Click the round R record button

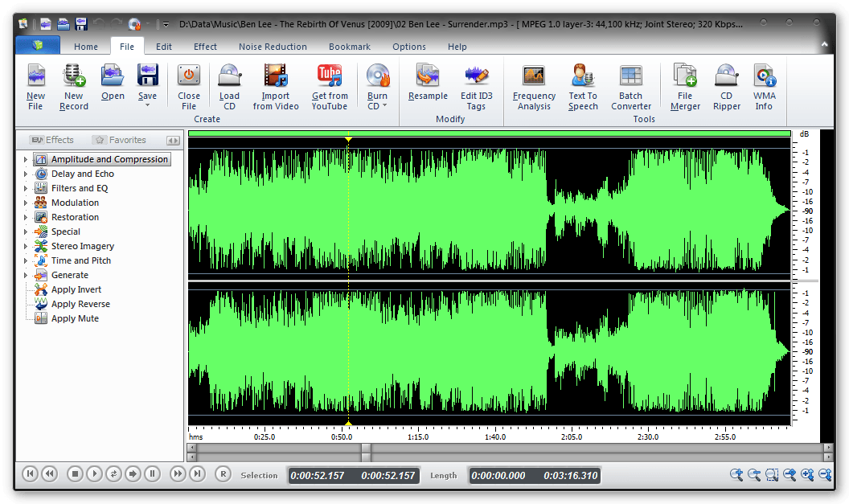(224, 474)
